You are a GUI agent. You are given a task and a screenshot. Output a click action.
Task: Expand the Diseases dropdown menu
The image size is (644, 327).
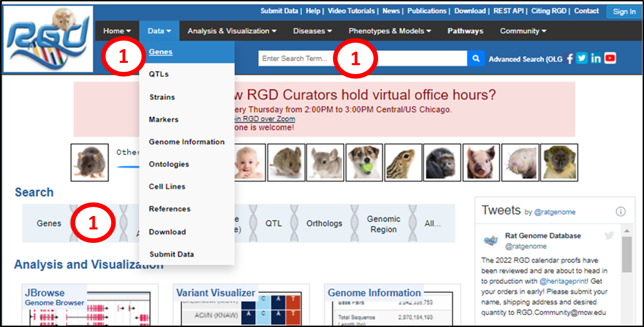312,31
